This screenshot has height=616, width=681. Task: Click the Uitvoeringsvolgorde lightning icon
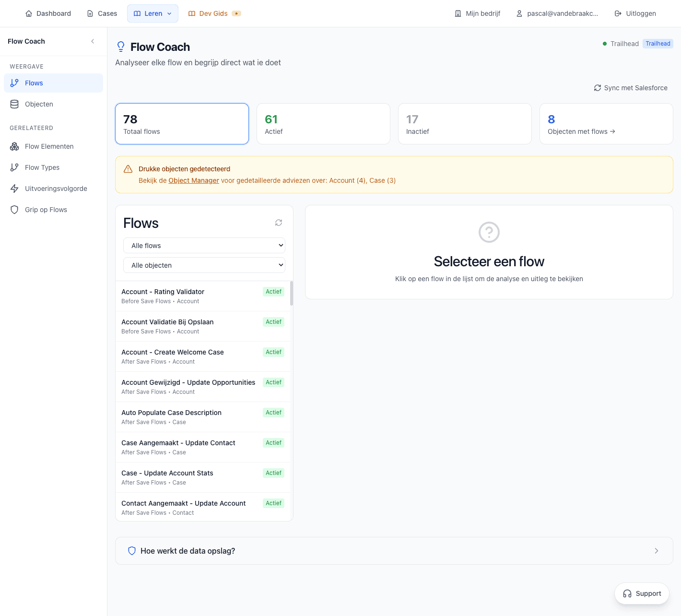pyautogui.click(x=14, y=189)
